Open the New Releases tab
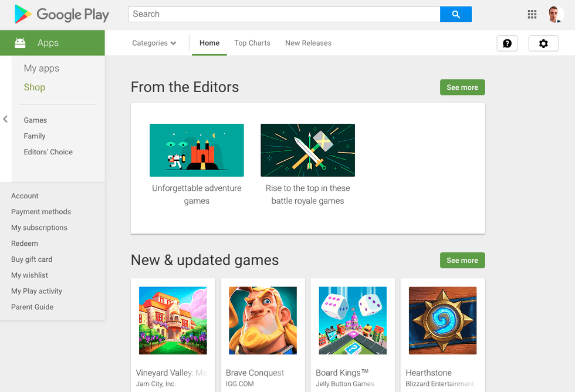Image resolution: width=575 pixels, height=392 pixels. tap(308, 43)
